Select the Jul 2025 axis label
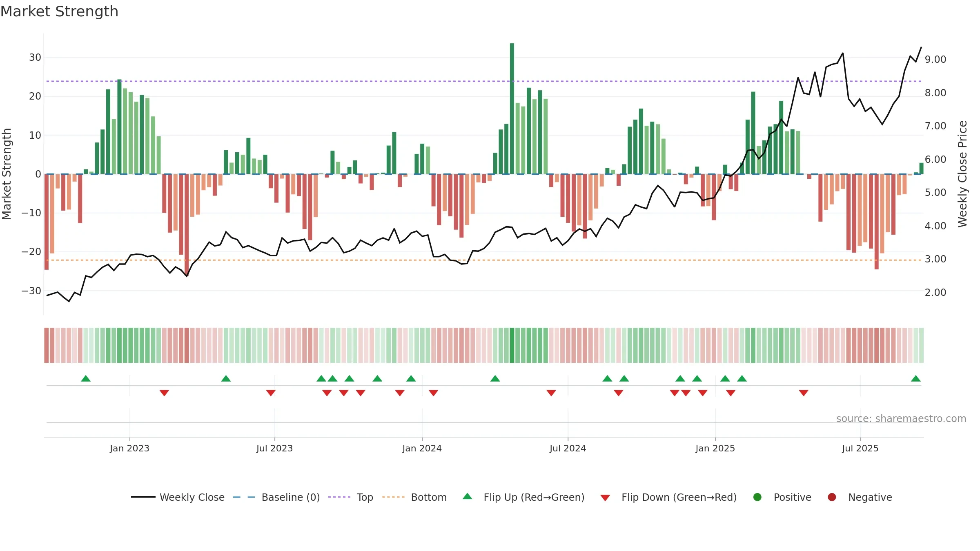 click(x=860, y=448)
